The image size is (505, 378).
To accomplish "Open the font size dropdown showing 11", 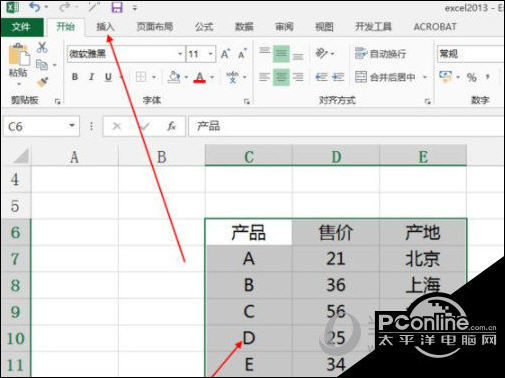I will [211, 54].
